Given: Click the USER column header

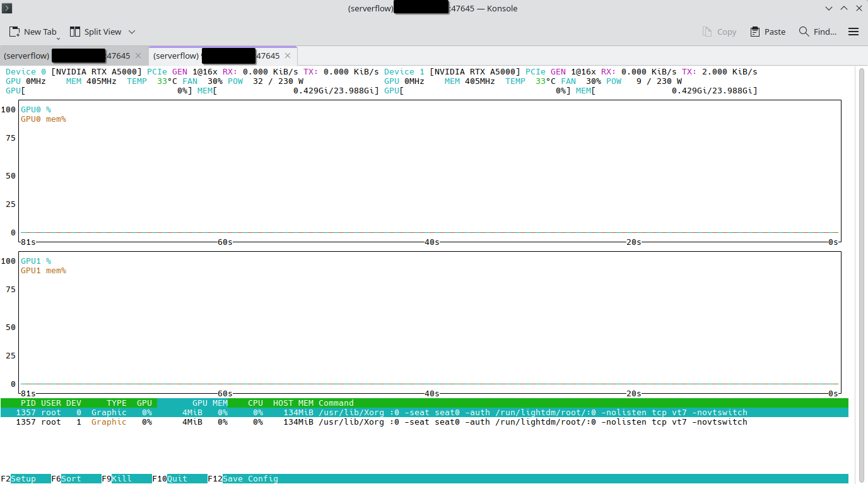Looking at the screenshot, I should click(51, 403).
